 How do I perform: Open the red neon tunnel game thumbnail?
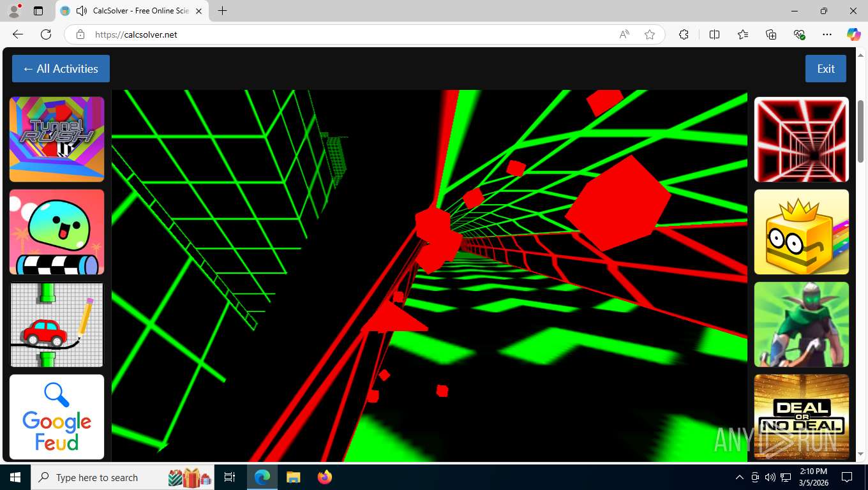coord(802,139)
